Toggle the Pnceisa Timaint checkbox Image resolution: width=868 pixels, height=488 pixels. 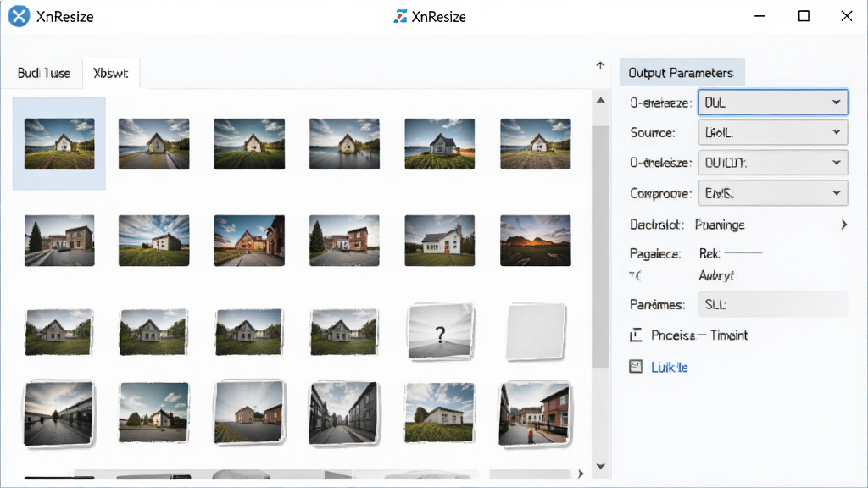pyautogui.click(x=636, y=335)
